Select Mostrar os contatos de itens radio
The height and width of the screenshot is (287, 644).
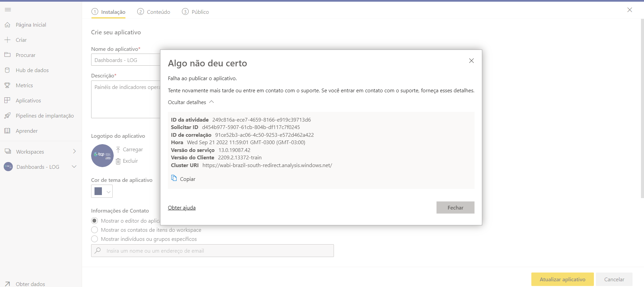point(94,230)
